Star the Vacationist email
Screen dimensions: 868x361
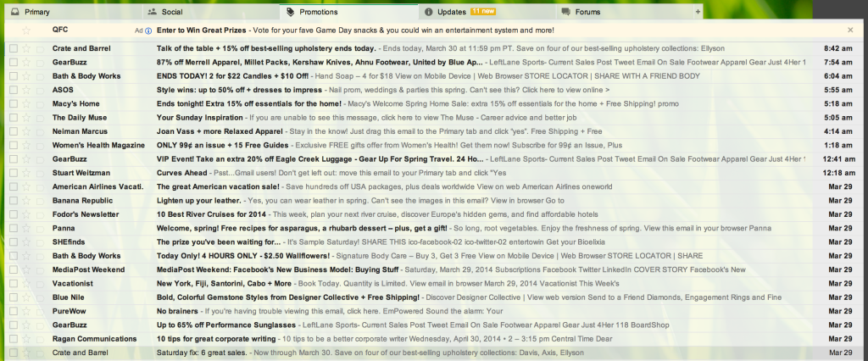pos(26,284)
